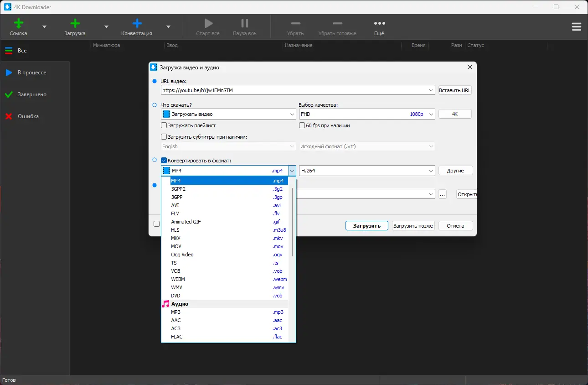
Task: Click the Вставить URL button
Action: [x=454, y=90]
